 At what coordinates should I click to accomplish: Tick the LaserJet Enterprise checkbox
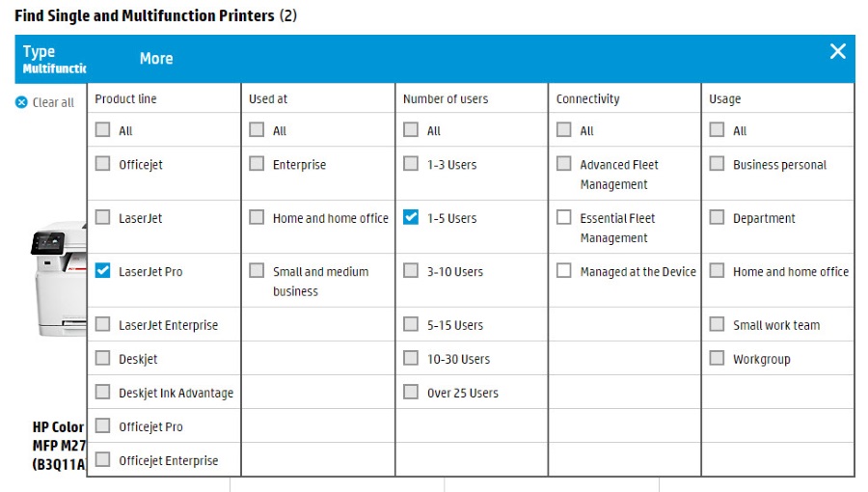(x=103, y=324)
